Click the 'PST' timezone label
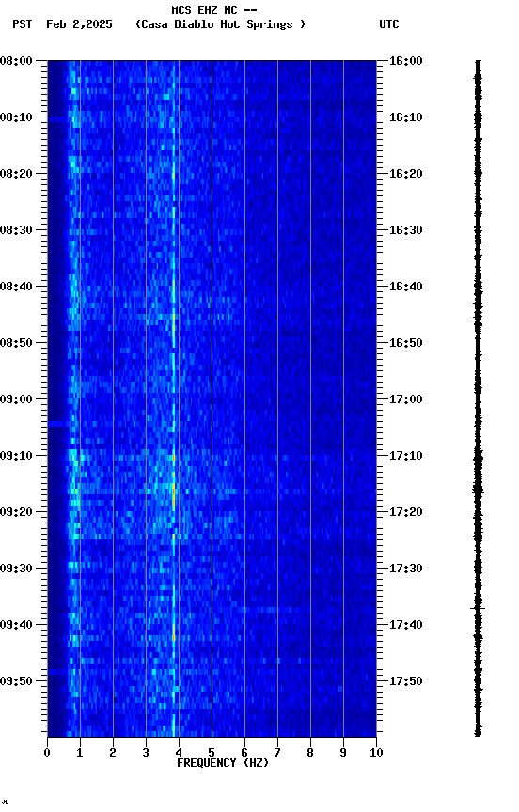Image resolution: width=519 pixels, height=812 pixels. pos(23,24)
